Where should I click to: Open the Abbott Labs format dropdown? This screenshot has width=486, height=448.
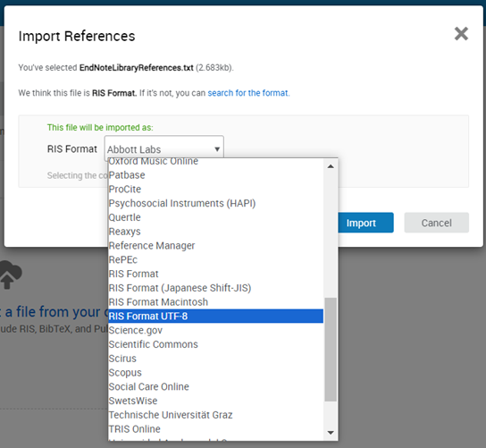pos(164,149)
